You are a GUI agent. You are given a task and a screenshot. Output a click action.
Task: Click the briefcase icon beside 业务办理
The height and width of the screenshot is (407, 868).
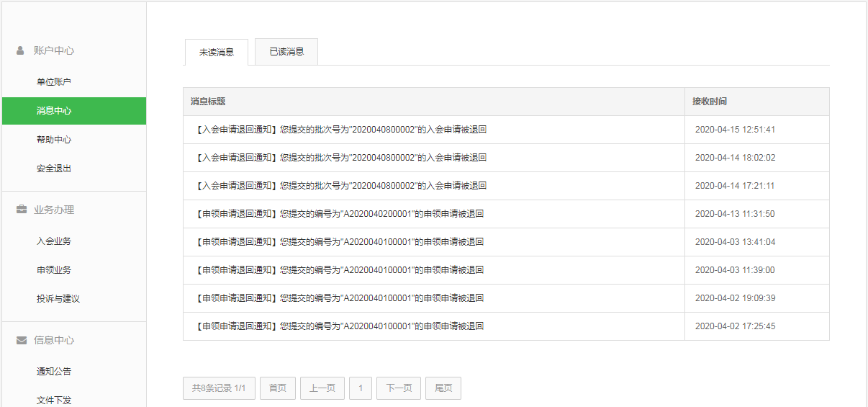click(x=22, y=210)
